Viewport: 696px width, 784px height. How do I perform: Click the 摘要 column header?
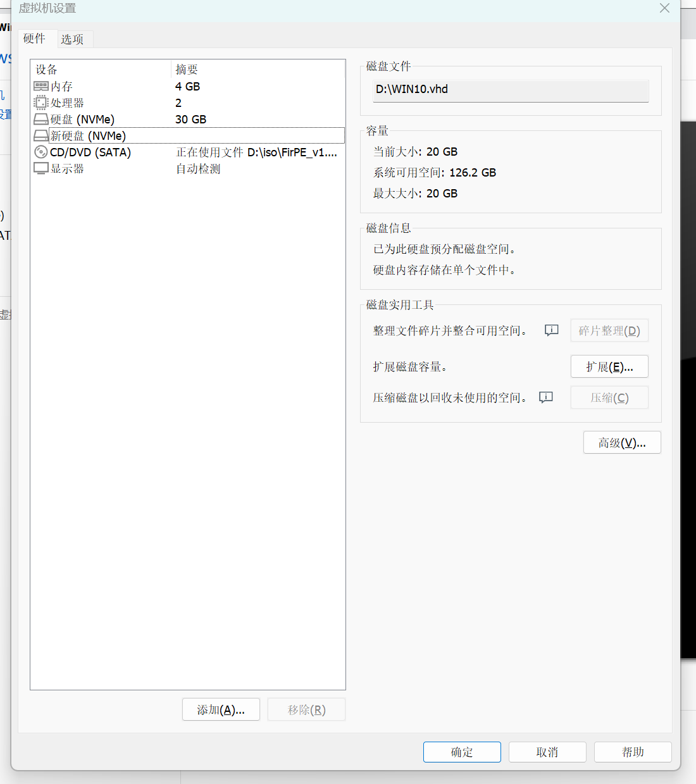[x=187, y=69]
